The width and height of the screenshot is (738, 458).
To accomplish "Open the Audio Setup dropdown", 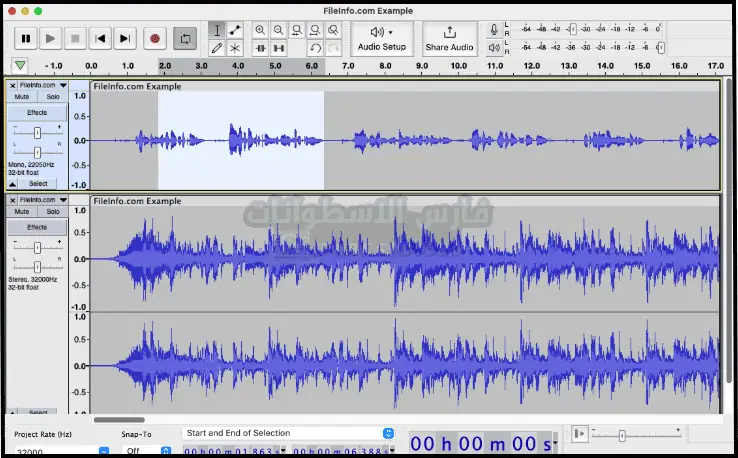I will coord(381,38).
